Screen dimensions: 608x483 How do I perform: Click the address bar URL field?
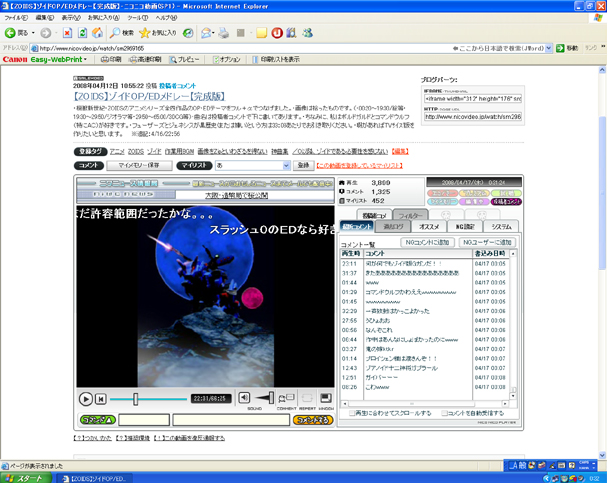pyautogui.click(x=240, y=48)
